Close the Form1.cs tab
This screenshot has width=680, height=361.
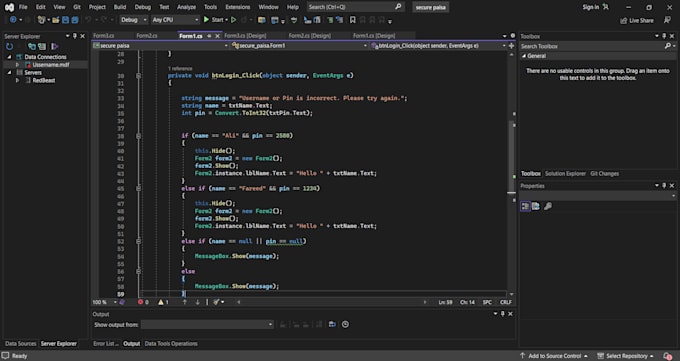point(218,36)
